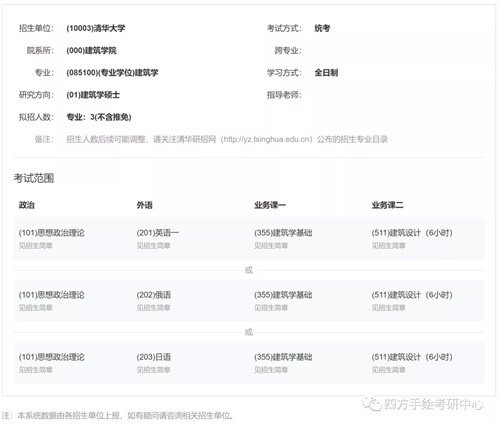Click (355)建筑学基础 in the 俄语 row
500x426 pixels.
click(x=283, y=295)
